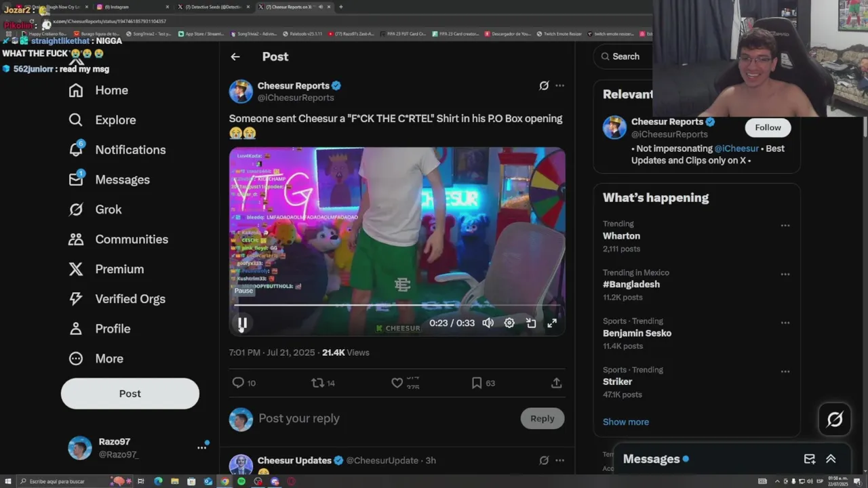Open more options for Striker trend

785,372
